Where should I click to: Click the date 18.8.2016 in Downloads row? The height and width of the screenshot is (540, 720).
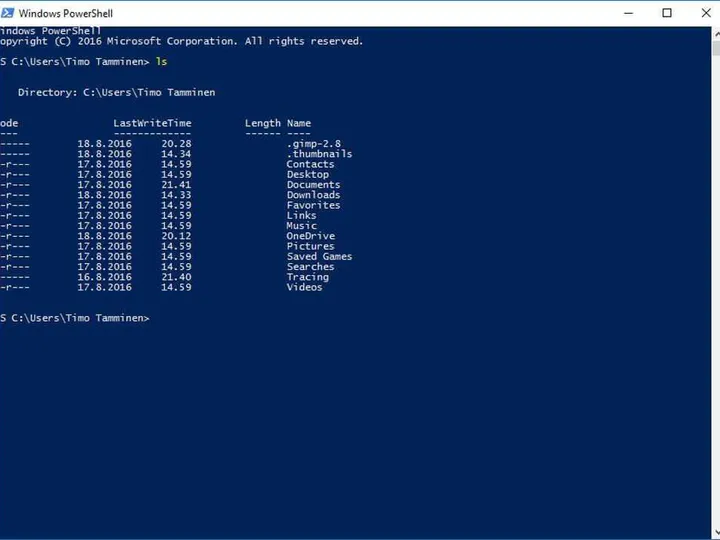pyautogui.click(x=104, y=195)
